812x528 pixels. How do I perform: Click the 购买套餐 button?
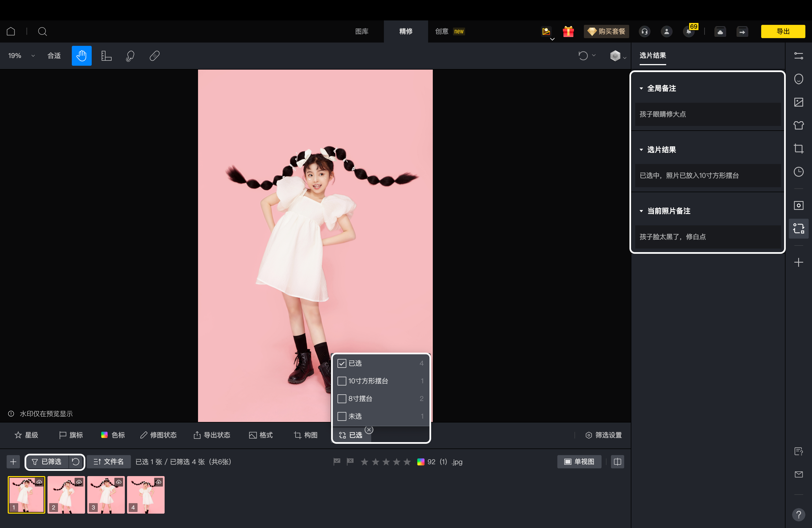(x=606, y=31)
